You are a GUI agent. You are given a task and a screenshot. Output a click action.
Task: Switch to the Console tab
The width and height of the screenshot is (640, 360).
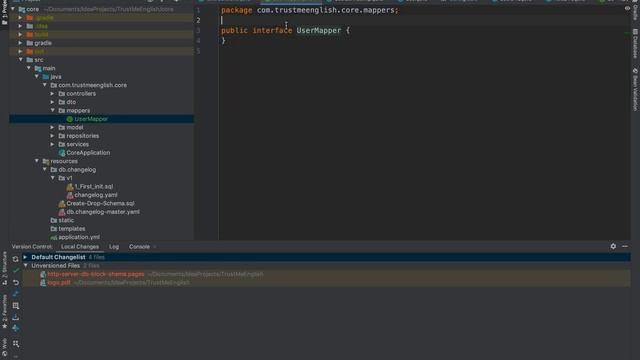tap(139, 247)
